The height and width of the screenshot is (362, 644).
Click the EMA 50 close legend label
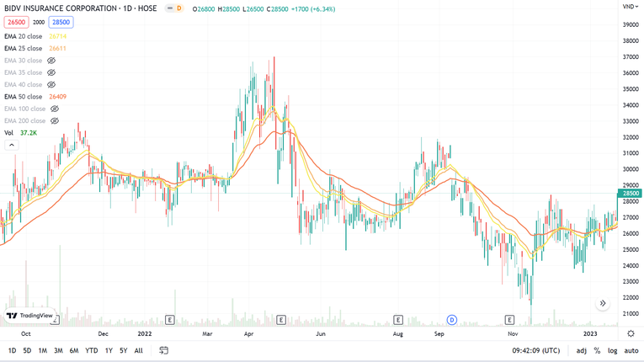(24, 97)
